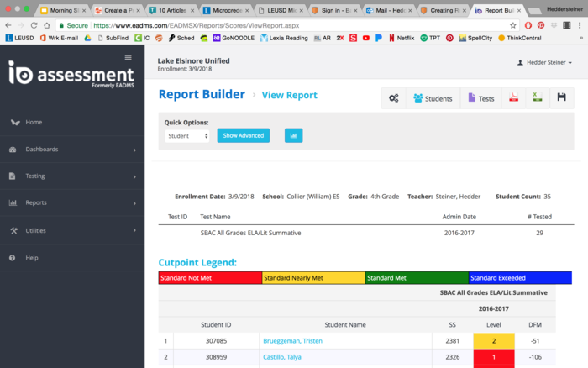Open report settings gears icon
The image size is (588, 368).
(393, 98)
